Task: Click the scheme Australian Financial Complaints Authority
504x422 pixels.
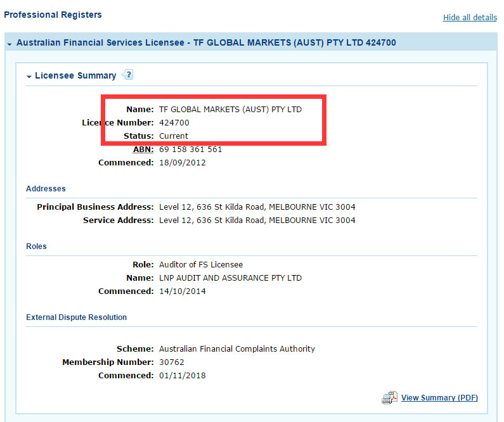Action: (237, 349)
